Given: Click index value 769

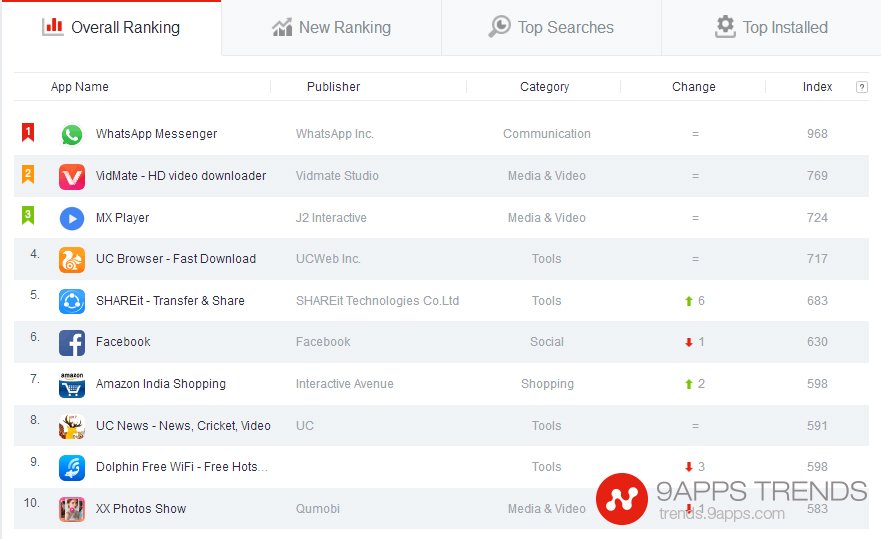Looking at the screenshot, I should tap(818, 176).
